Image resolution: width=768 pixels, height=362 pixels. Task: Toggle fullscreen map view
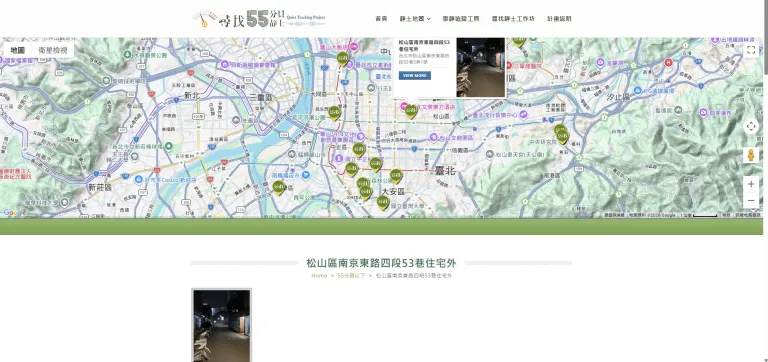coord(751,49)
